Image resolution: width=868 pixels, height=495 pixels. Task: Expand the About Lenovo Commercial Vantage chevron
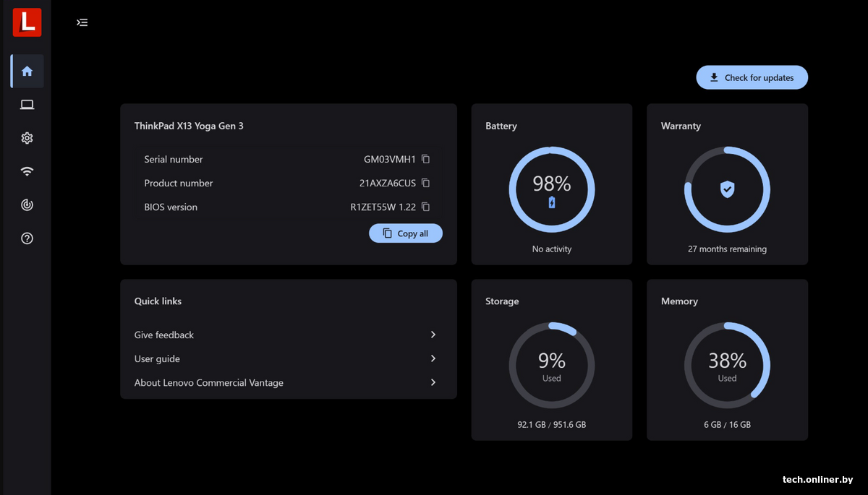coord(433,382)
